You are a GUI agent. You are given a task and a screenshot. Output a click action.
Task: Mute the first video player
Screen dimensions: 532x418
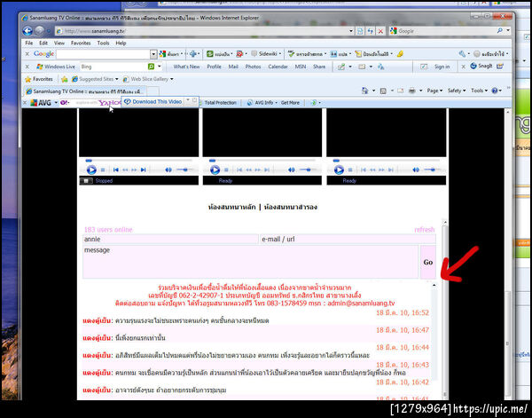(x=168, y=170)
